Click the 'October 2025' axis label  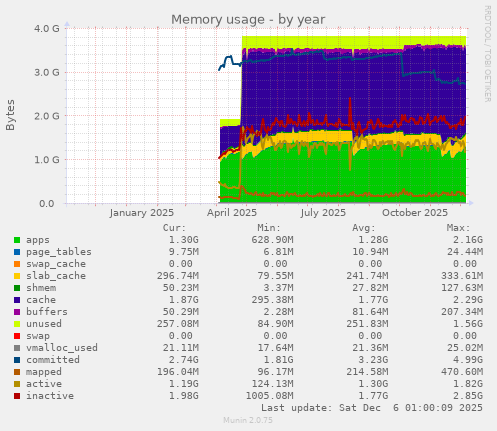point(415,213)
